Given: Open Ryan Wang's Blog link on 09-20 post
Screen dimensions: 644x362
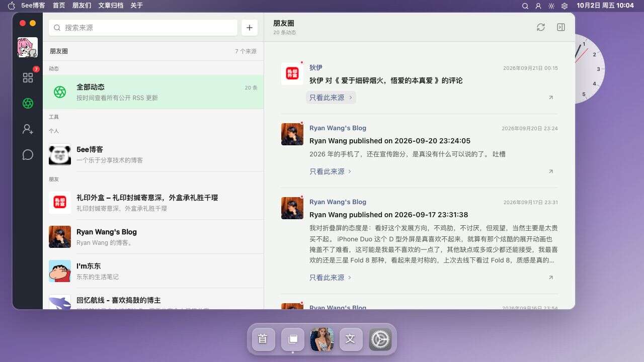Looking at the screenshot, I should coord(338,128).
